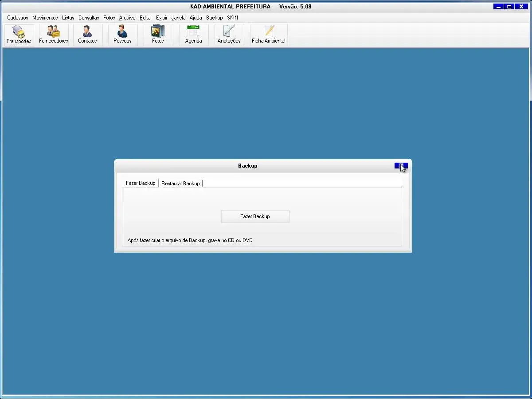
Task: Open the Listas menu
Action: 68,18
